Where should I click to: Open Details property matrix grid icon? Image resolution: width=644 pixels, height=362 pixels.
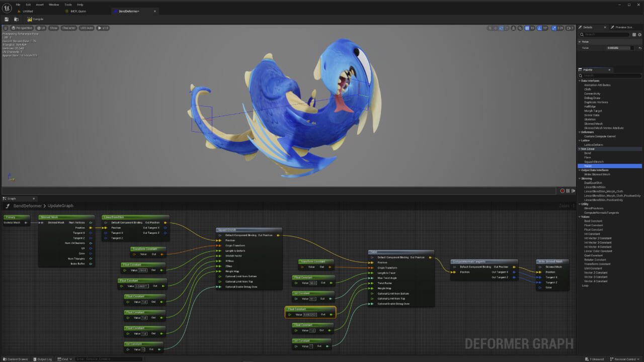(634, 34)
